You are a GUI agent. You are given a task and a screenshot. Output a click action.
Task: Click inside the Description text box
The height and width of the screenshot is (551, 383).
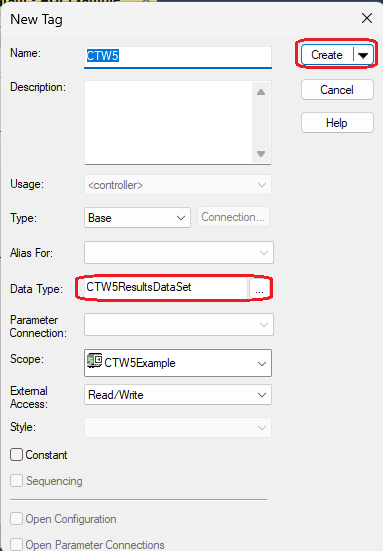pyautogui.click(x=168, y=122)
